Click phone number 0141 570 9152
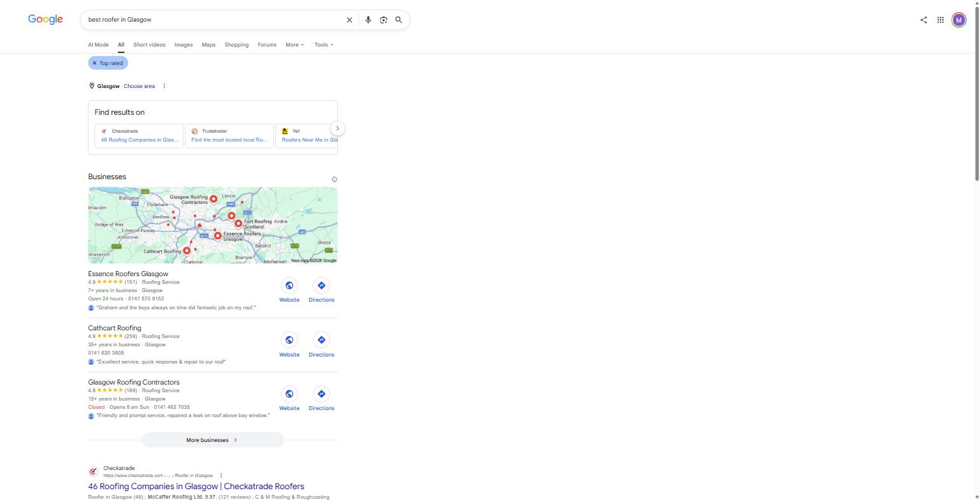The width and height of the screenshot is (980, 500). pos(146,298)
